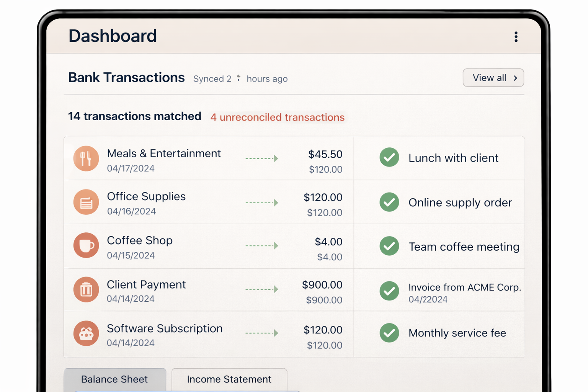Switch to the Balance Sheet tab
This screenshot has height=392, width=588.
(114, 379)
